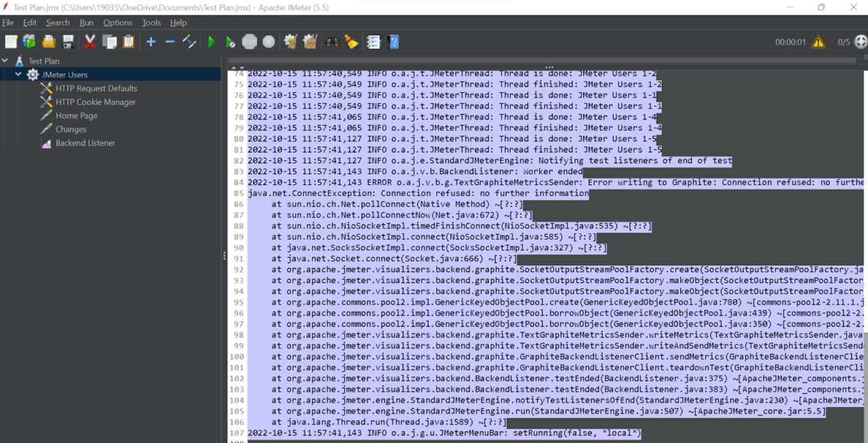The image size is (868, 443).
Task: Click Start no pauses icon
Action: 231,42
